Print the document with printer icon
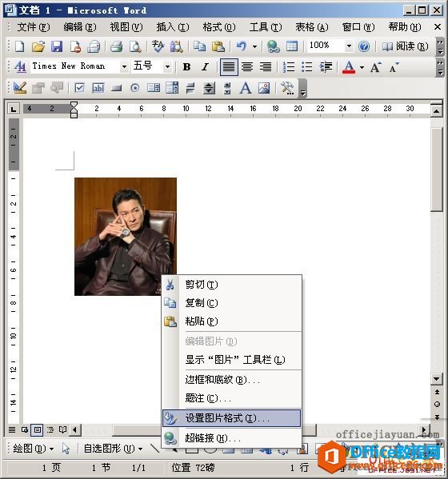The height and width of the screenshot is (479, 448). (116, 46)
